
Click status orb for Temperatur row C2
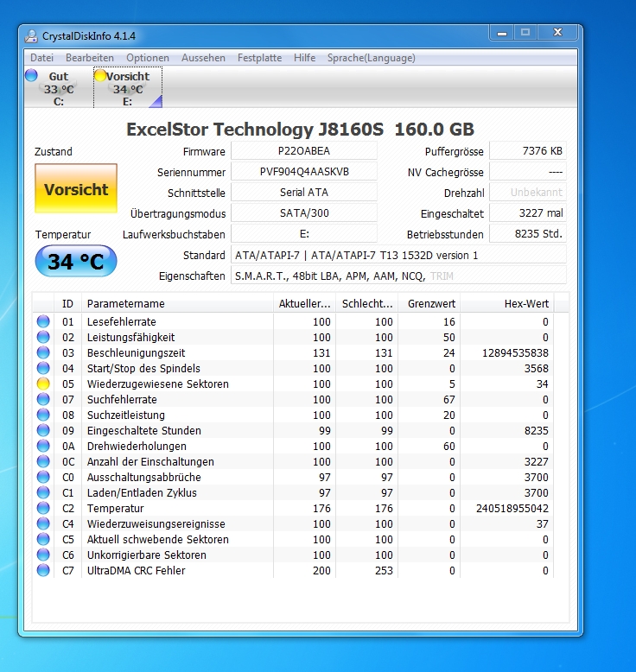pos(43,508)
